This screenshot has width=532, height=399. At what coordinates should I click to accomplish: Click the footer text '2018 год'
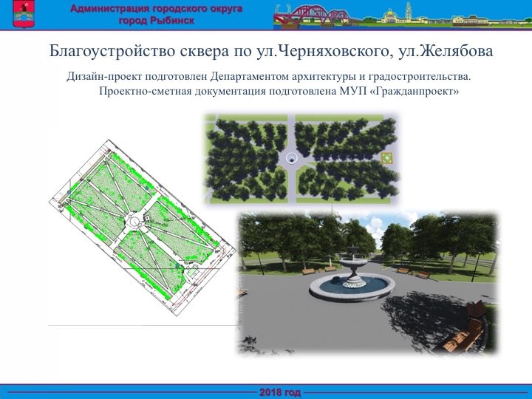click(280, 392)
